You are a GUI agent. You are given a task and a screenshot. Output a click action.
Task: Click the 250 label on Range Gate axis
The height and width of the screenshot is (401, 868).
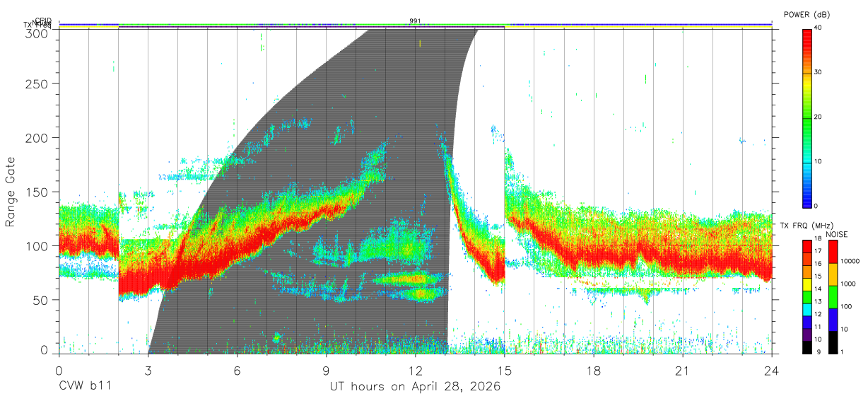coord(38,84)
